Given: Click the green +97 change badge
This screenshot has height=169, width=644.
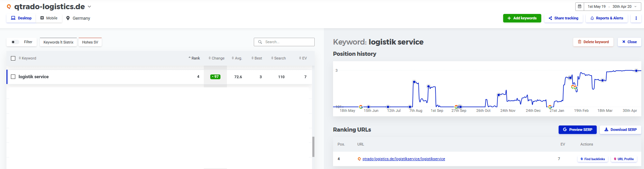Looking at the screenshot, I should click(x=215, y=77).
